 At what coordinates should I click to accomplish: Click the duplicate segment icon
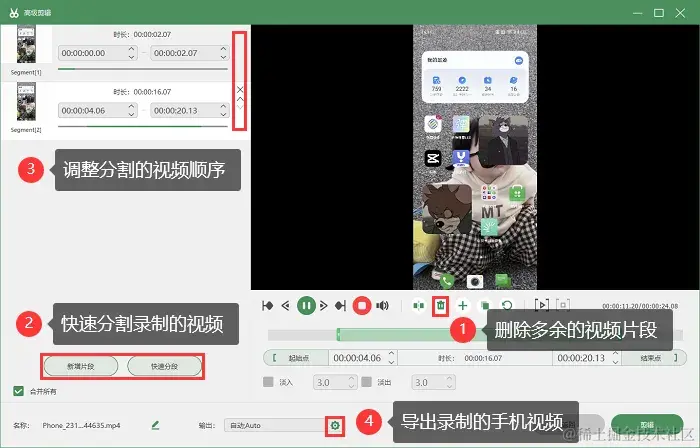point(484,306)
